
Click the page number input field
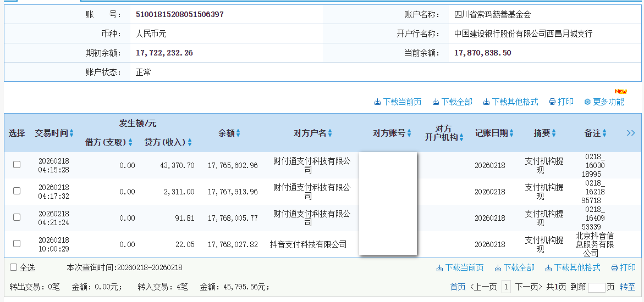(596, 287)
